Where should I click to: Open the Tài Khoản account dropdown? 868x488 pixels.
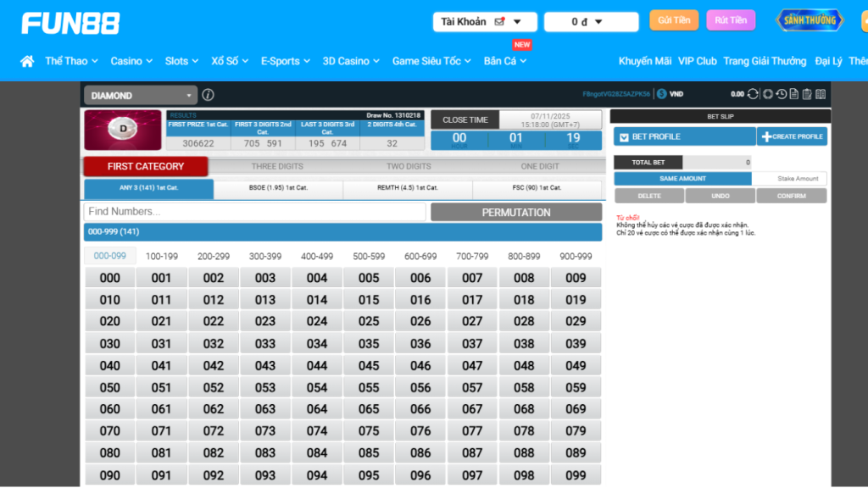tap(484, 22)
